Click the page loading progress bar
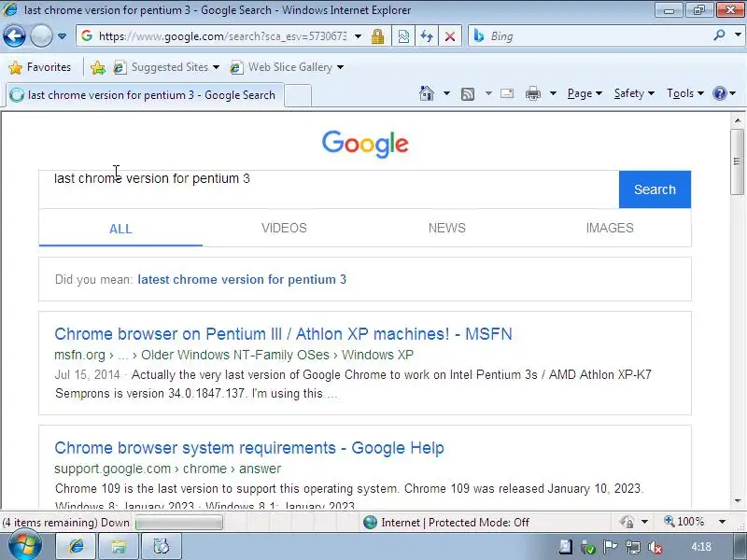Image resolution: width=747 pixels, height=560 pixels. (x=179, y=523)
